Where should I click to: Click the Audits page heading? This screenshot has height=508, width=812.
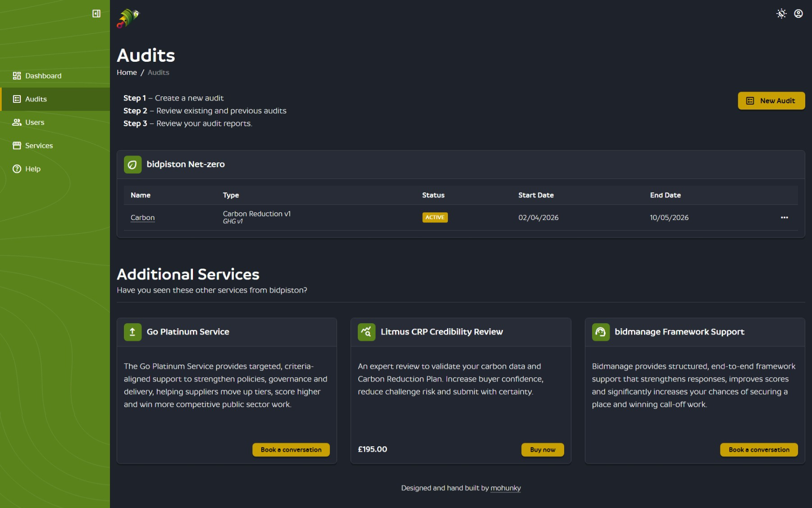click(146, 55)
